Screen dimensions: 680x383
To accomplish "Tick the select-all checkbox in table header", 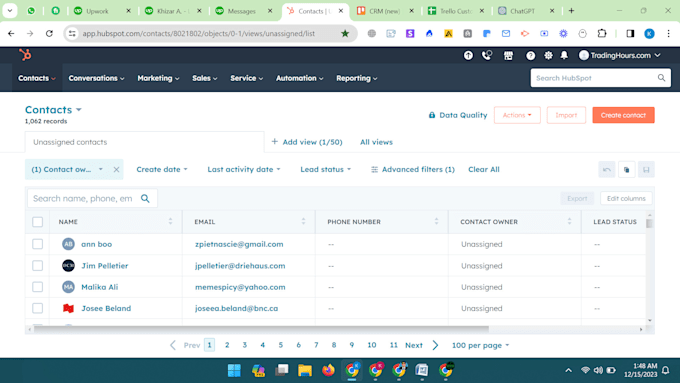I will tap(38, 222).
